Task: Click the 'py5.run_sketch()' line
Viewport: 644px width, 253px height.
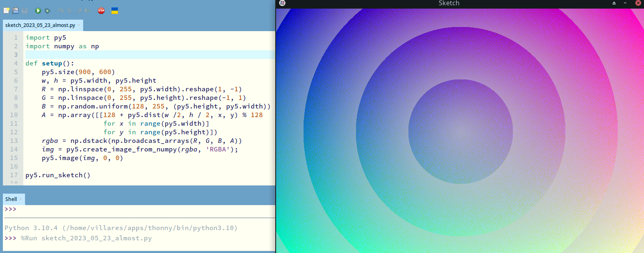Action: pos(58,175)
